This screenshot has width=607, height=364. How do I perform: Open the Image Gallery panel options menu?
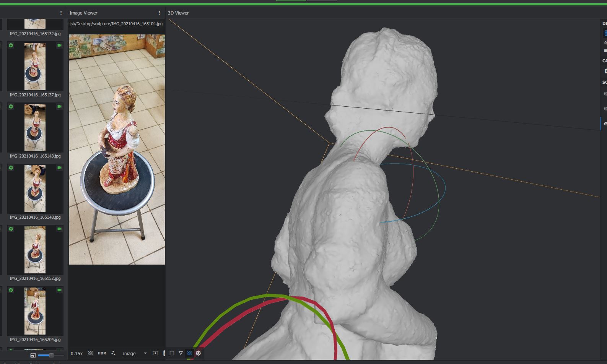61,13
